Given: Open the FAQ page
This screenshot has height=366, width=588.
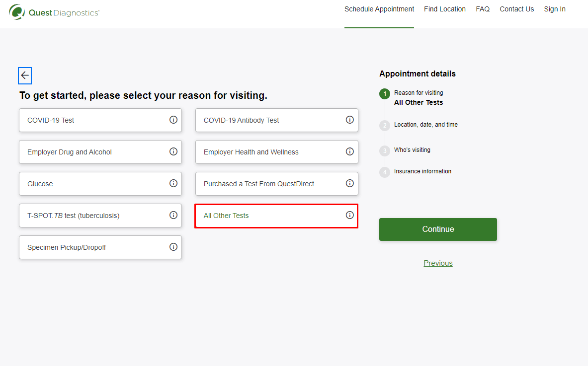Looking at the screenshot, I should (483, 9).
